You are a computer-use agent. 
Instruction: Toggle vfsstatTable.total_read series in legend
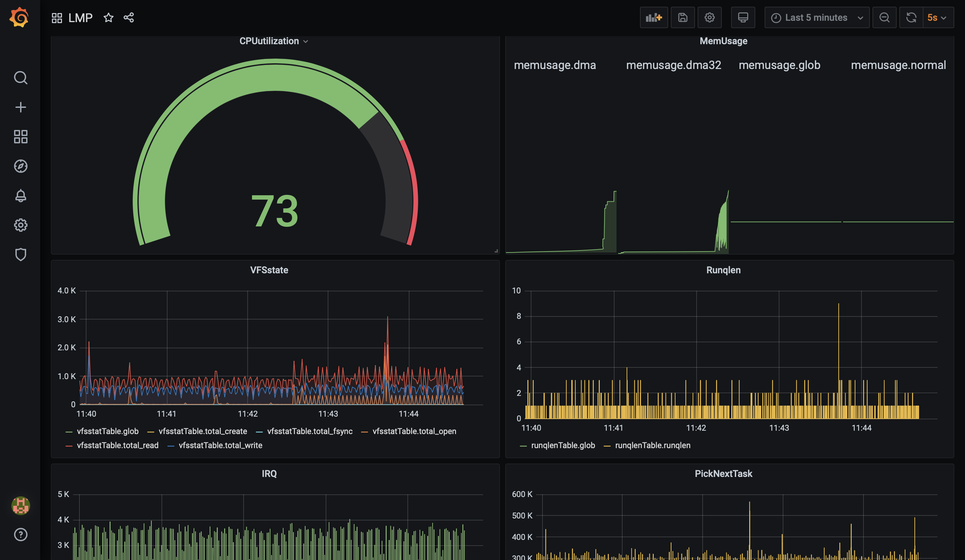[x=117, y=445]
